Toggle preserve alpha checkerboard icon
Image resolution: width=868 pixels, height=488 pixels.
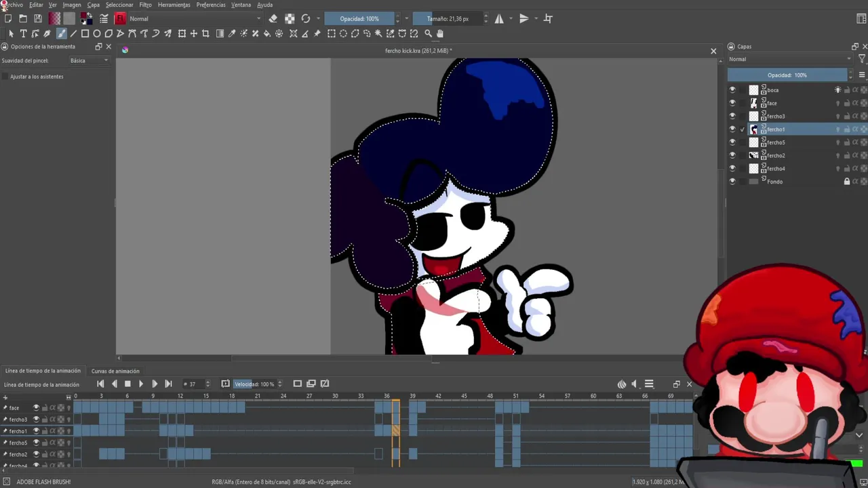point(290,18)
